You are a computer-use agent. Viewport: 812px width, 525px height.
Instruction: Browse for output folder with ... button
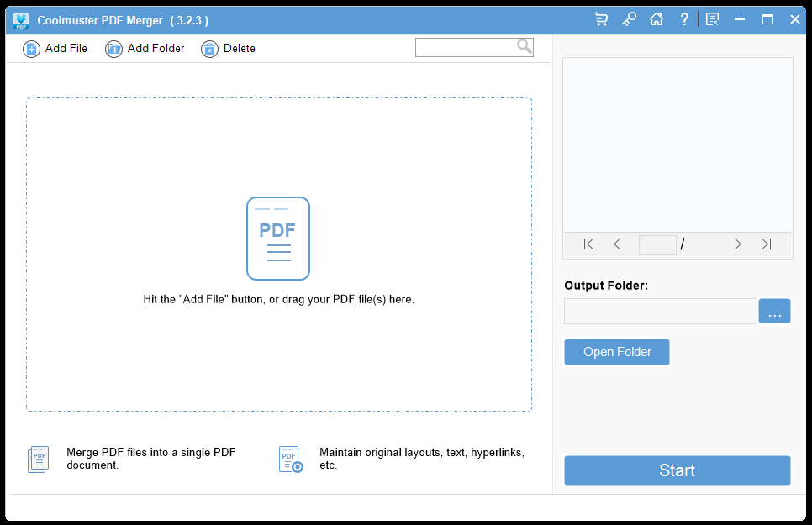pyautogui.click(x=774, y=312)
